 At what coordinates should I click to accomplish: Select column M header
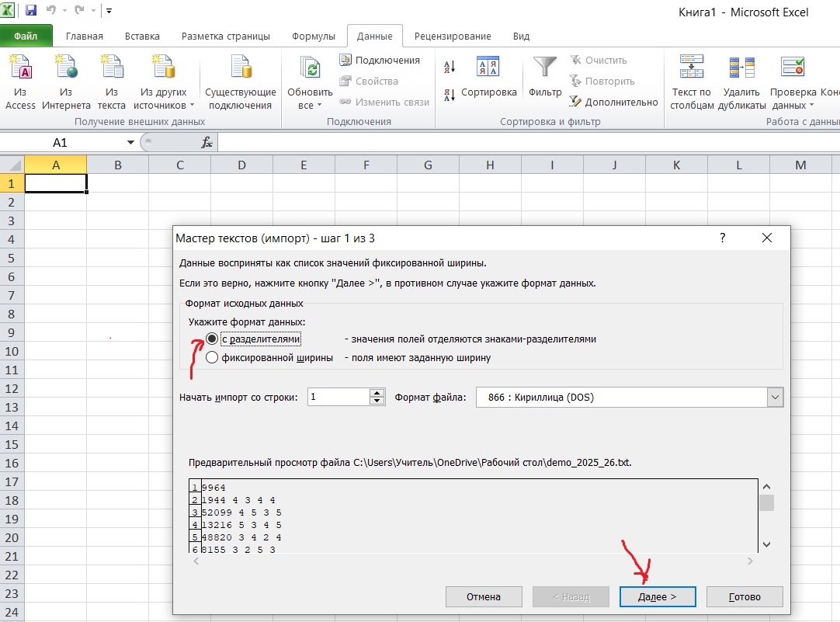point(800,165)
